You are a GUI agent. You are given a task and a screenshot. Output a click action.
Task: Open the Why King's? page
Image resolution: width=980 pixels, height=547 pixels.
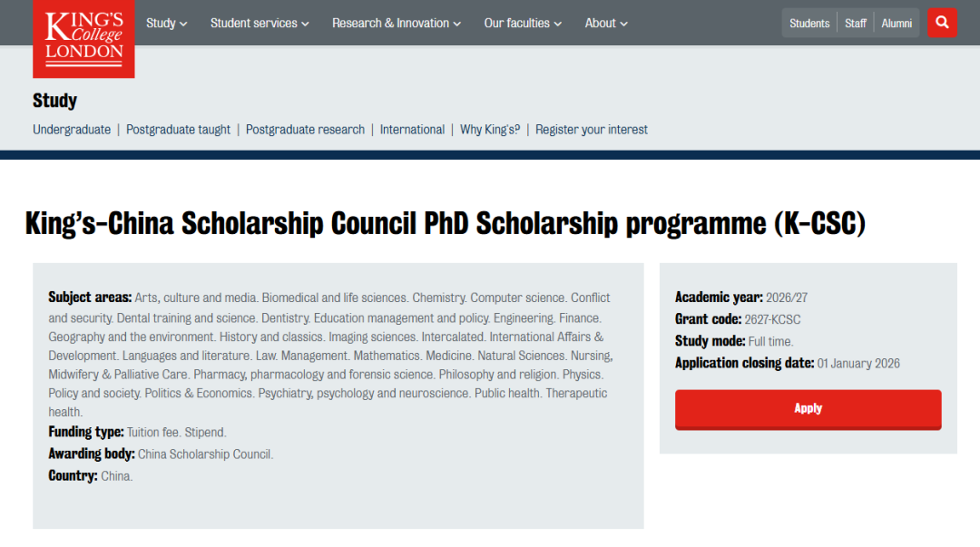(x=490, y=130)
